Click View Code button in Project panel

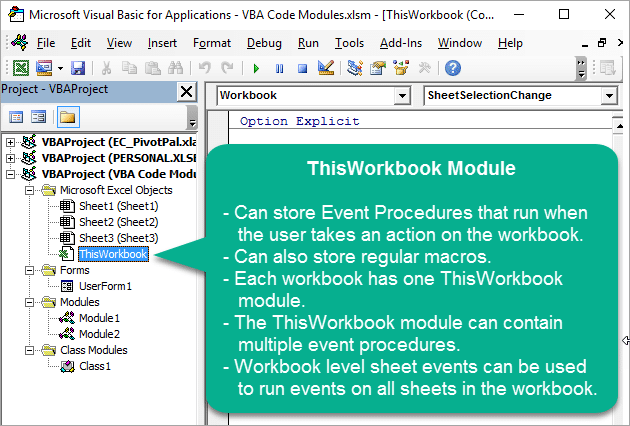tap(16, 117)
